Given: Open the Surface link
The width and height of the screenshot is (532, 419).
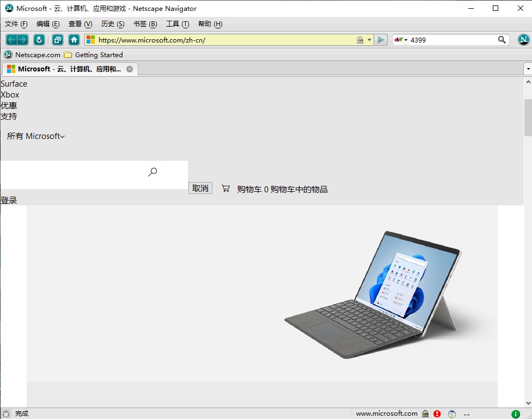Looking at the screenshot, I should coord(14,84).
